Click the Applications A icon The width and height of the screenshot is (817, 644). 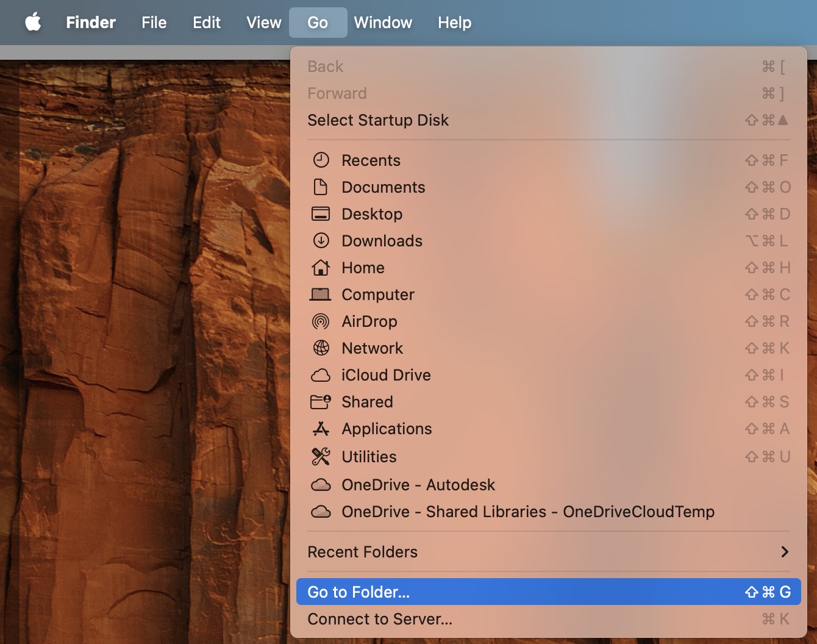tap(322, 429)
